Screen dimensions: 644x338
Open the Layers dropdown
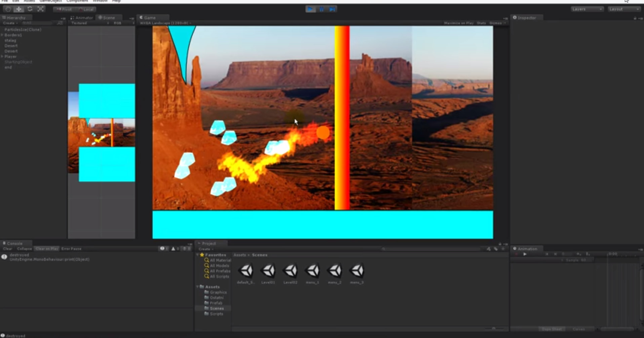(587, 9)
